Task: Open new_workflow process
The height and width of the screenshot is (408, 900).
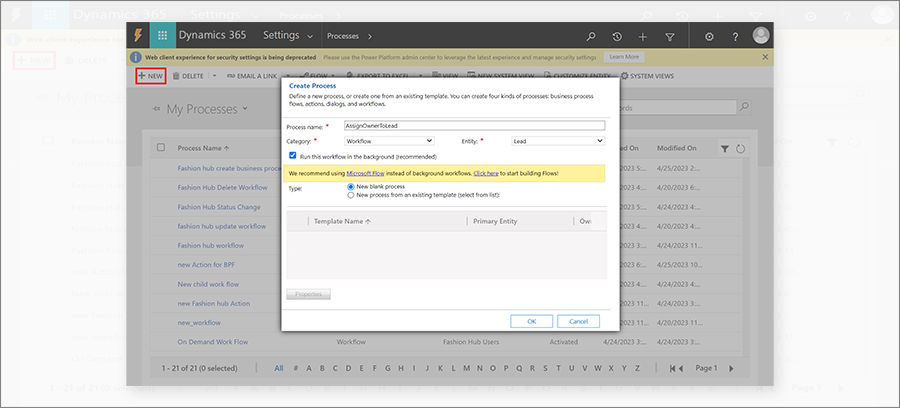Action: pyautogui.click(x=199, y=323)
